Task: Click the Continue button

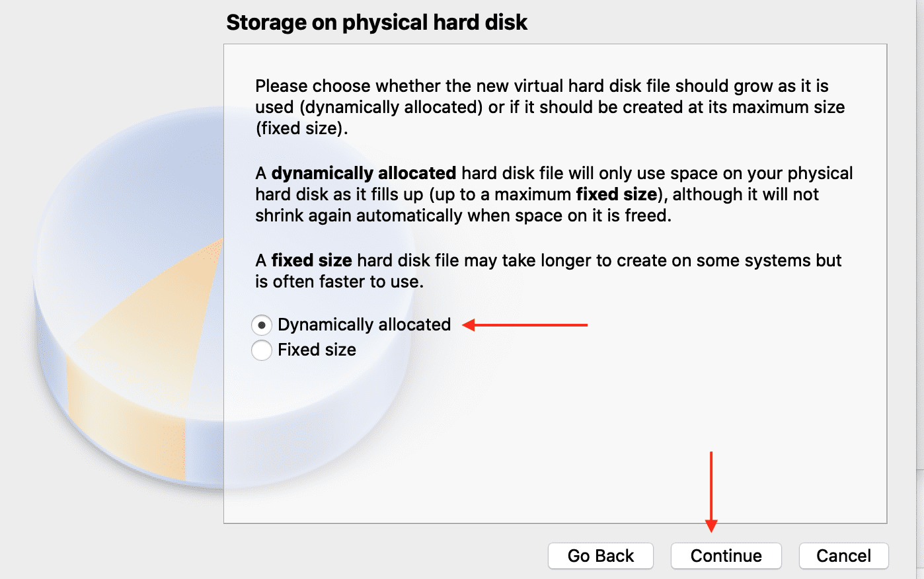Action: (x=726, y=556)
